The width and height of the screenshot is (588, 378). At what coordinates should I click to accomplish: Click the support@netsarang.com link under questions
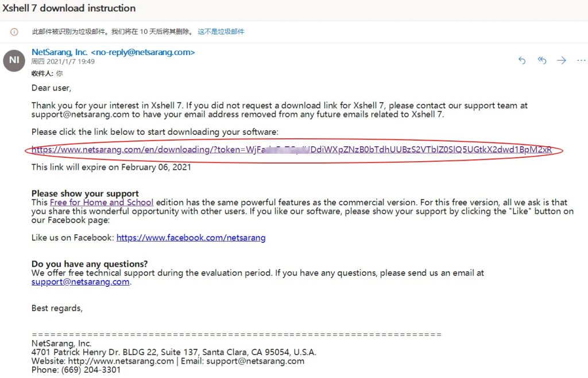point(80,282)
